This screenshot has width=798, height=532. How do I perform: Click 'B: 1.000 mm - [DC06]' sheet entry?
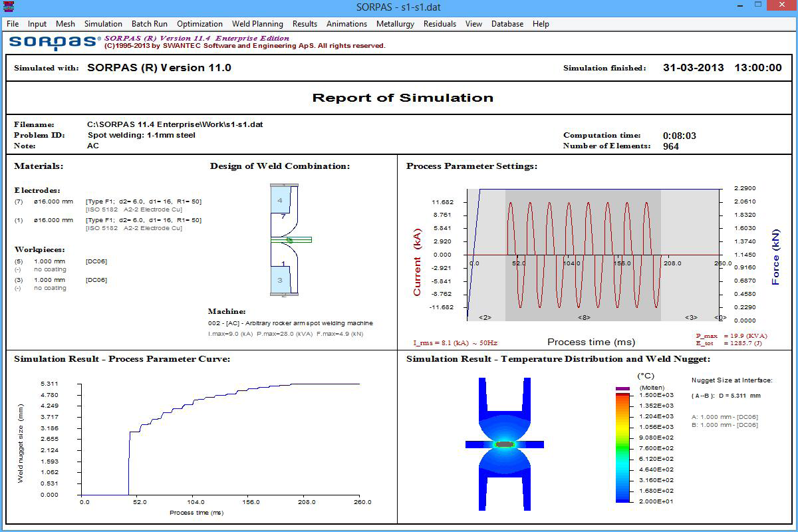tap(725, 425)
